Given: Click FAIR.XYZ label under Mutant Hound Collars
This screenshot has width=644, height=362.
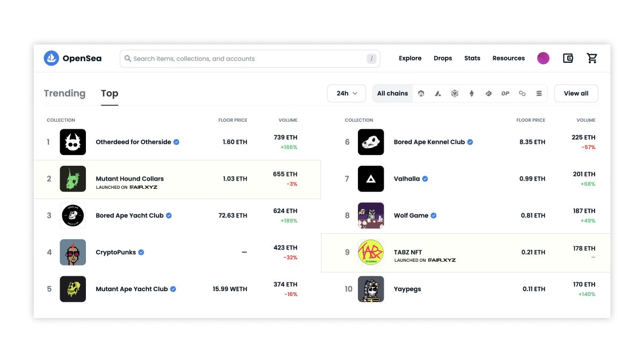Looking at the screenshot, I should pos(144,187).
